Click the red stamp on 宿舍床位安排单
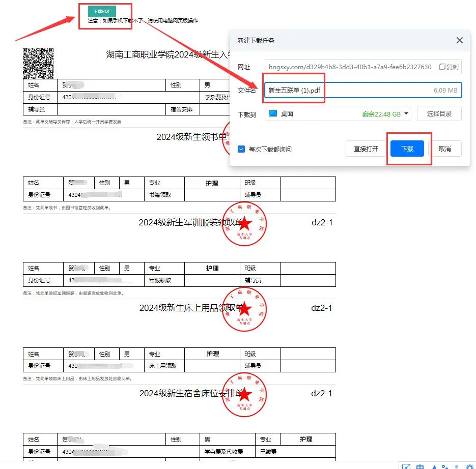Screen dimensions: 476x469 pos(245,395)
